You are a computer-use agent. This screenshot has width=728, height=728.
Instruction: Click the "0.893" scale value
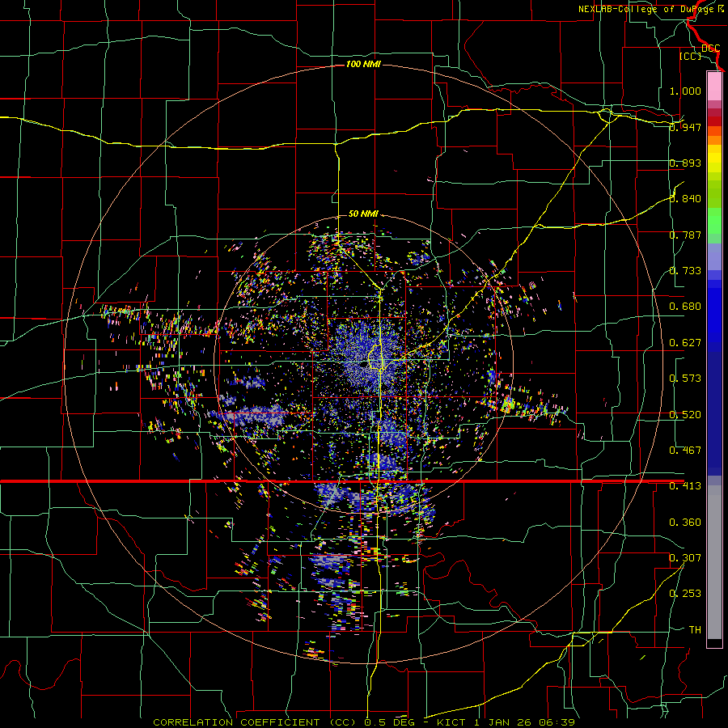tap(685, 163)
